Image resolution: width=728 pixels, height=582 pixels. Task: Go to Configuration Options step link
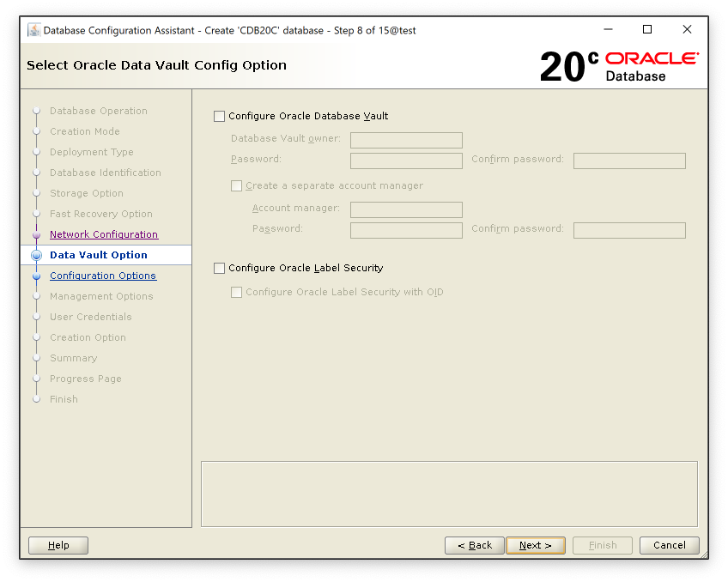(103, 276)
